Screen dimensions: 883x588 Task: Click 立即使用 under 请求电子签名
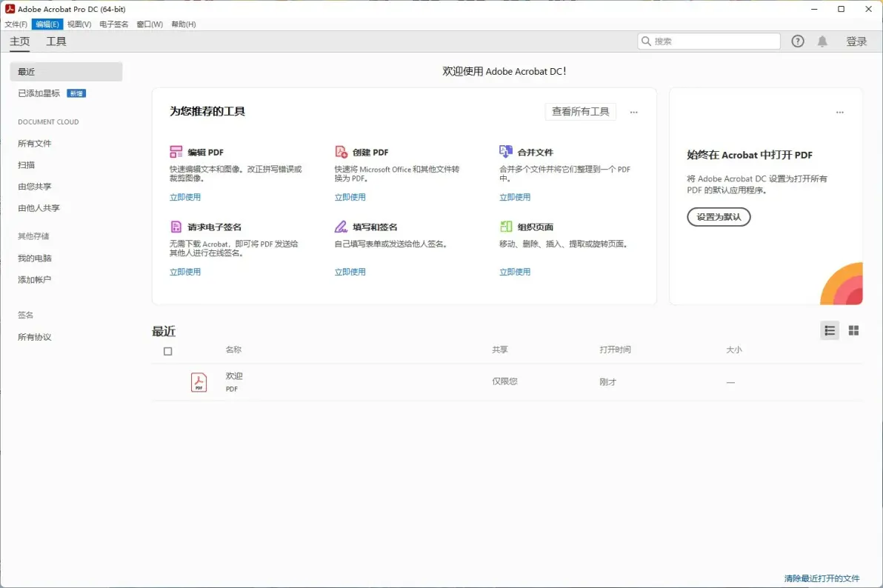pos(185,272)
